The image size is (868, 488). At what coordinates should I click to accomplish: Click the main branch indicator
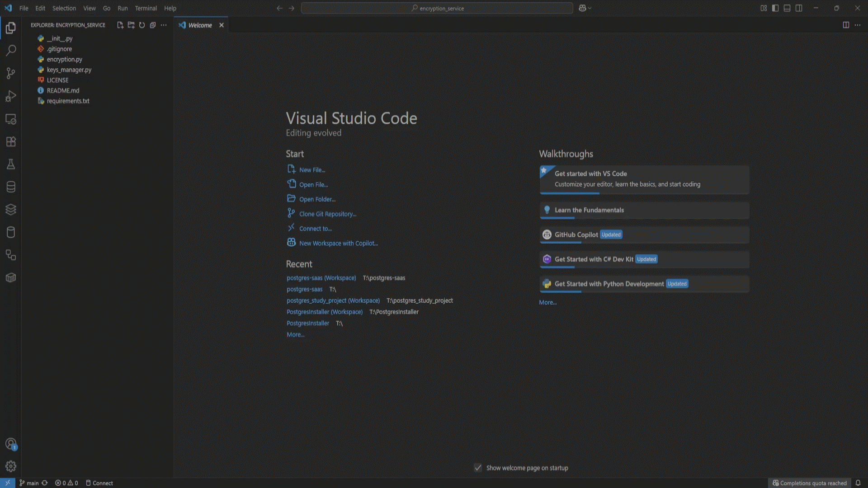(29, 483)
